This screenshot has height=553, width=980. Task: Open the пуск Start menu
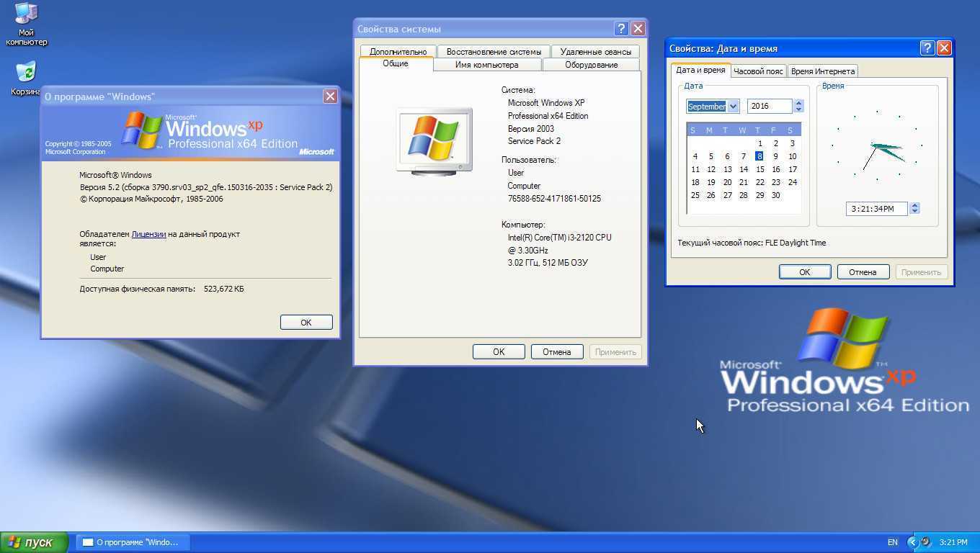[34, 542]
